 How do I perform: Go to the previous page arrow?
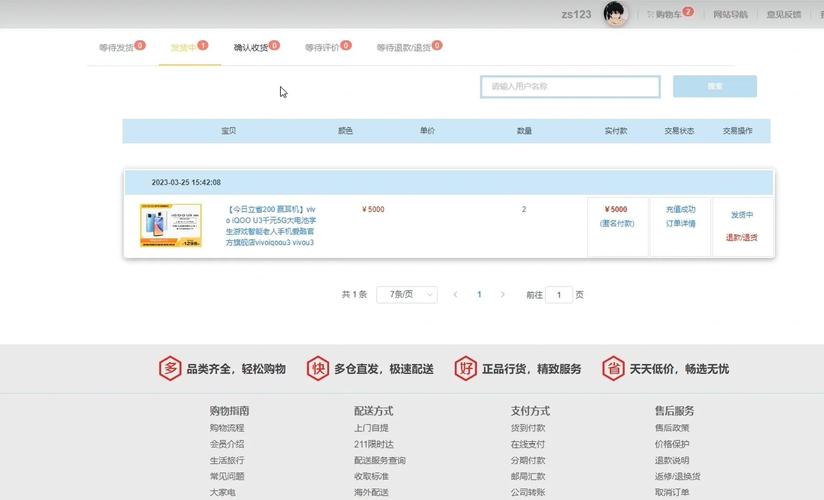[455, 294]
